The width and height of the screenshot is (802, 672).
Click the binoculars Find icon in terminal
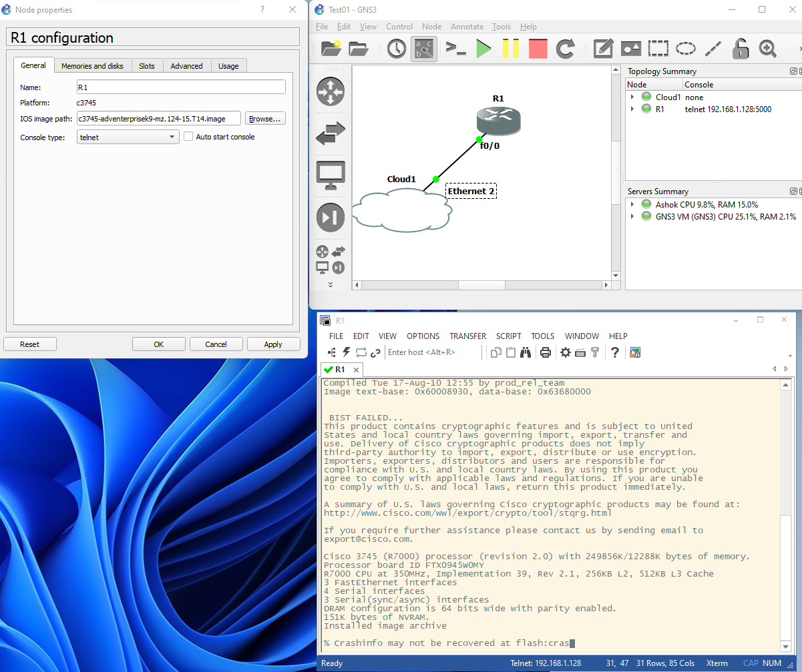526,352
